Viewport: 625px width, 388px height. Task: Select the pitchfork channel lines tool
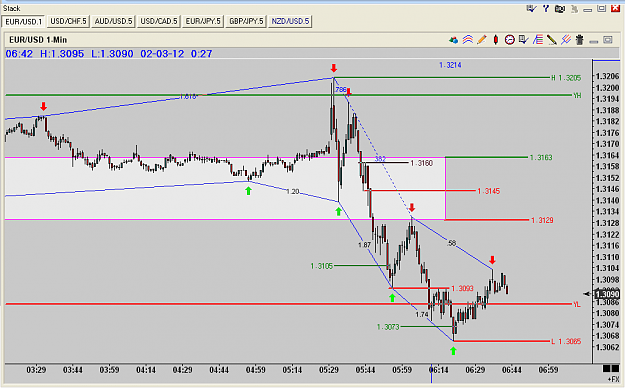(566, 40)
